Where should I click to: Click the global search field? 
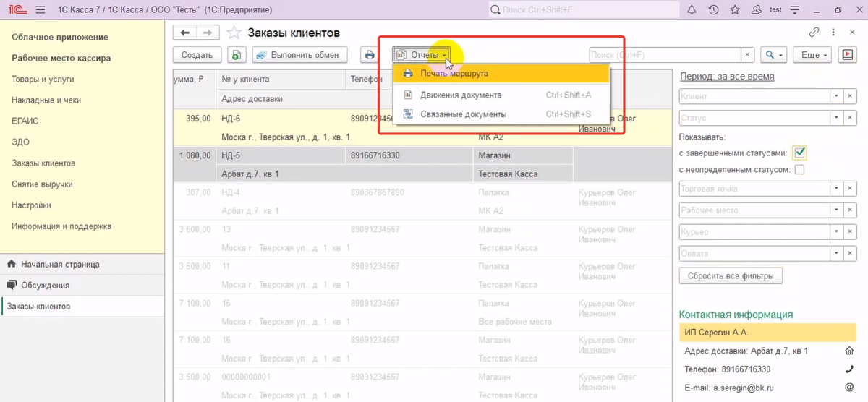click(x=583, y=10)
